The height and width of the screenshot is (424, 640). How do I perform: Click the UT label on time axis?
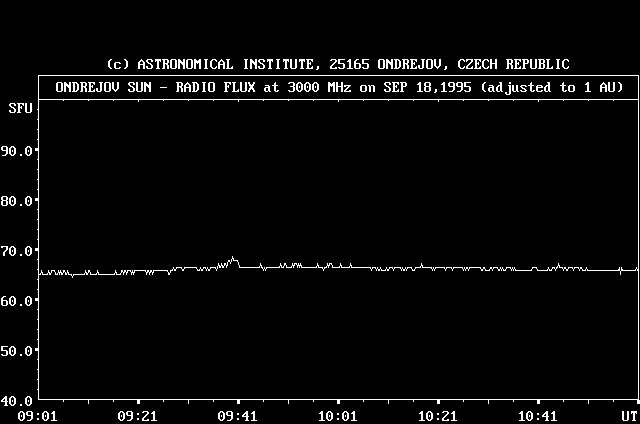627,415
